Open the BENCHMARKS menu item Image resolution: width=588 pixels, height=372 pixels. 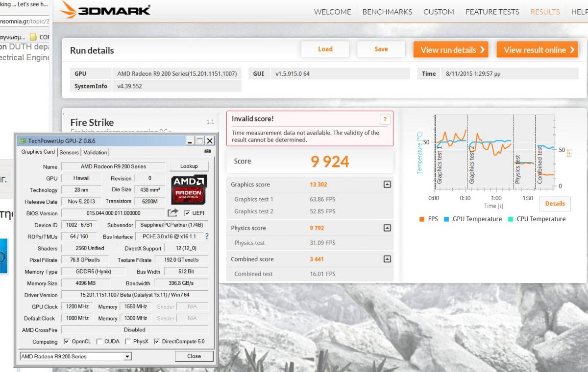click(x=387, y=12)
